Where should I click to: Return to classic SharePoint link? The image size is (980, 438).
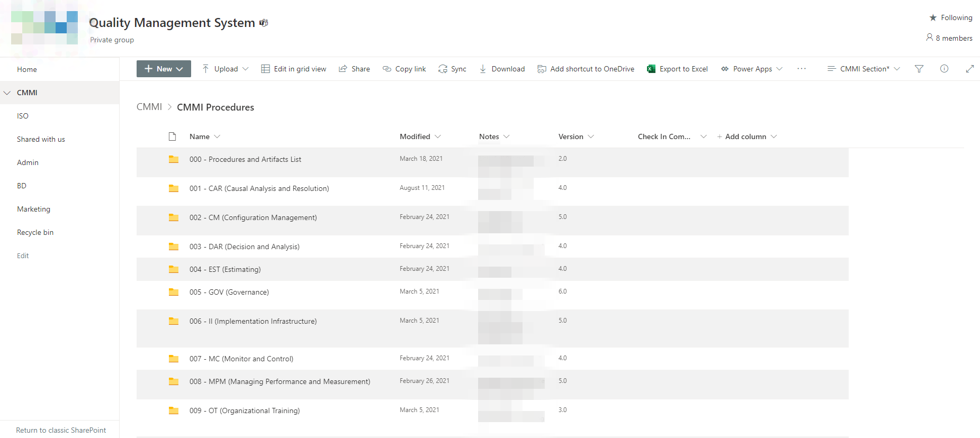pyautogui.click(x=61, y=430)
